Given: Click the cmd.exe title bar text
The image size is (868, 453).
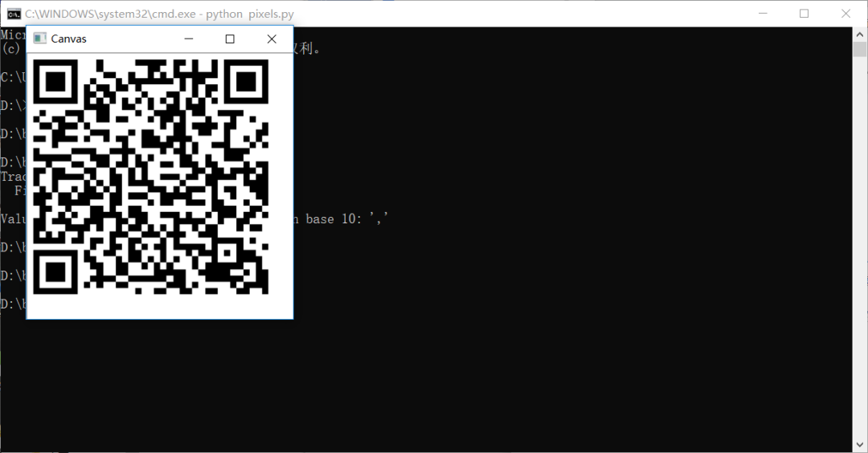Looking at the screenshot, I should point(159,14).
